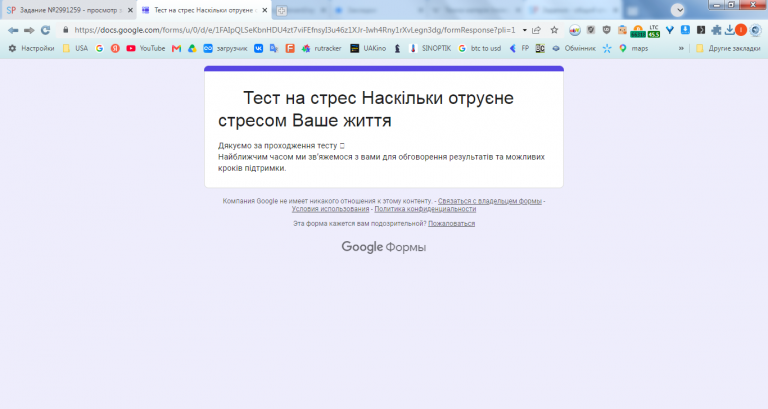Open the BC bookmark icon
This screenshot has width=768, height=409.
(x=540, y=48)
